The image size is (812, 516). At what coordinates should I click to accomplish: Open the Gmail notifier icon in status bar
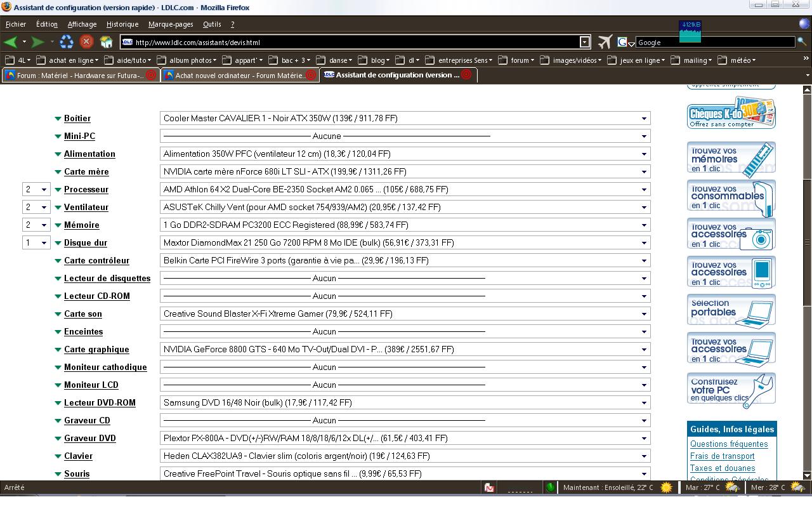(x=489, y=487)
